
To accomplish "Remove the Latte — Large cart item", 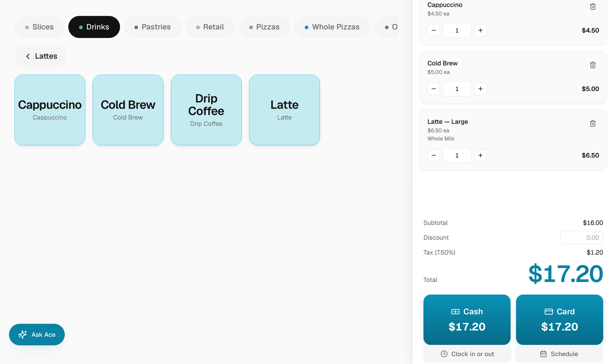I will 593,123.
